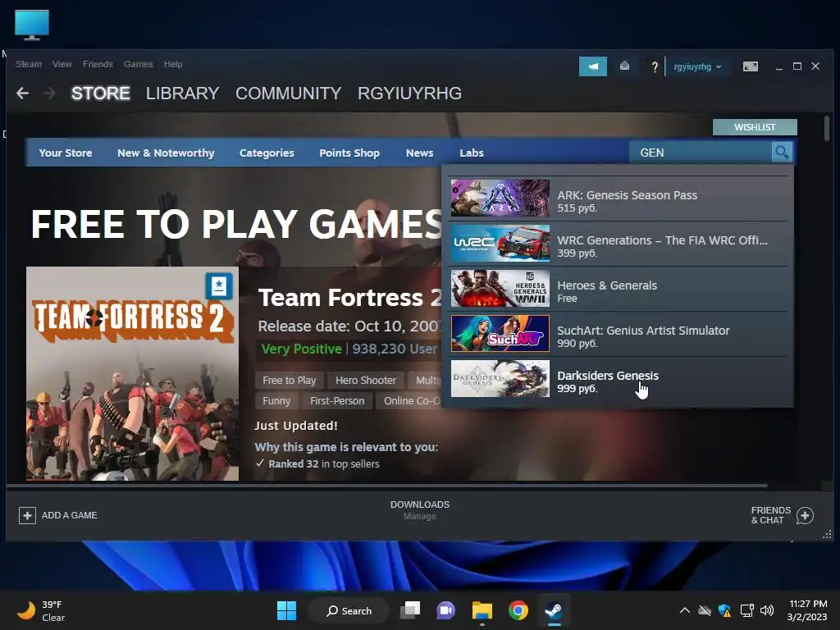The image size is (840, 630).
Task: Select ARK: Genesis Season Pass result
Action: coord(619,199)
